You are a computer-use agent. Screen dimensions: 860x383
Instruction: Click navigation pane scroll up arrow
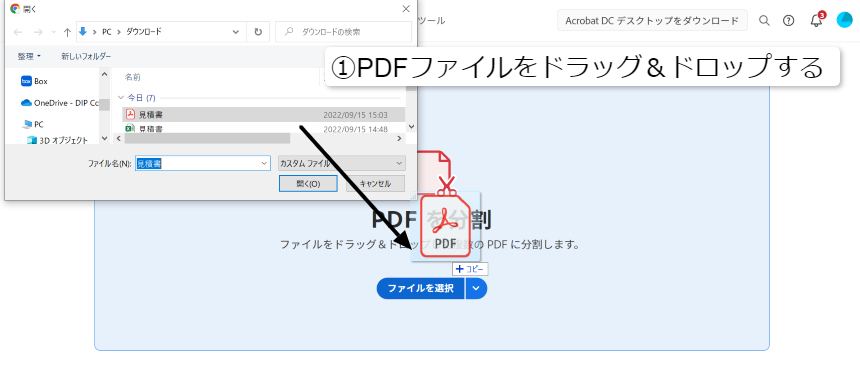tap(104, 74)
